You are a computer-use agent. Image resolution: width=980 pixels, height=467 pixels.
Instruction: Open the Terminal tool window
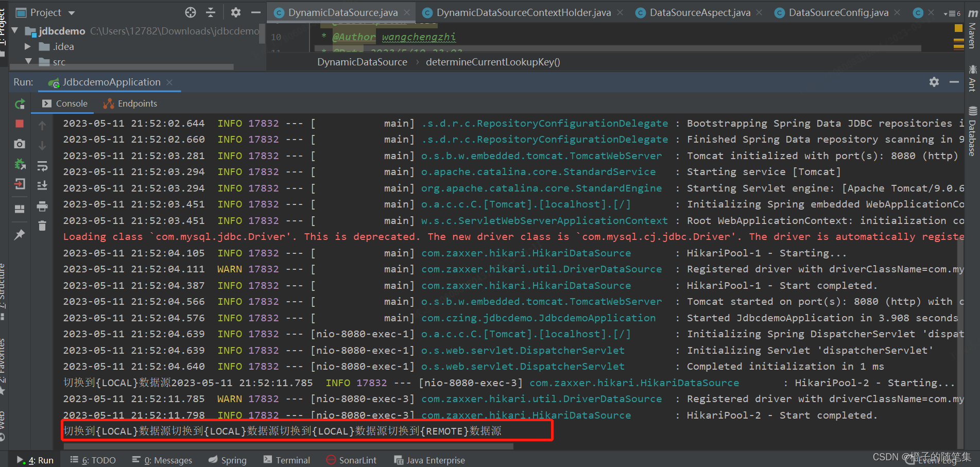click(x=286, y=460)
